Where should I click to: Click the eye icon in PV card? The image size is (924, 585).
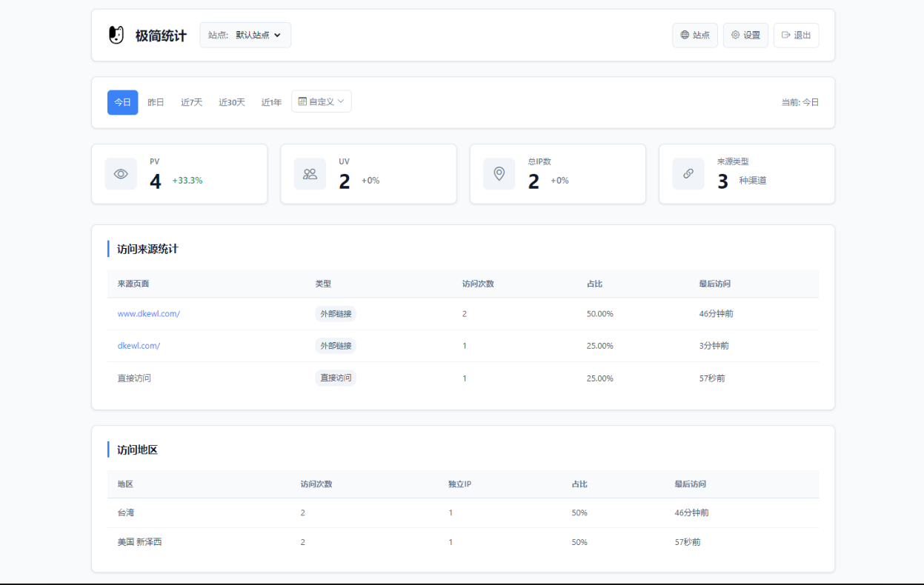coord(121,174)
